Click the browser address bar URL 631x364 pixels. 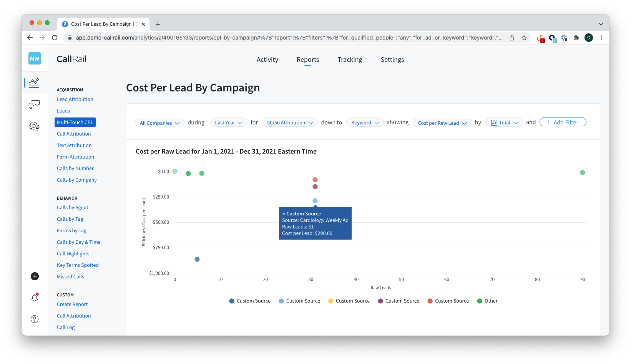289,38
